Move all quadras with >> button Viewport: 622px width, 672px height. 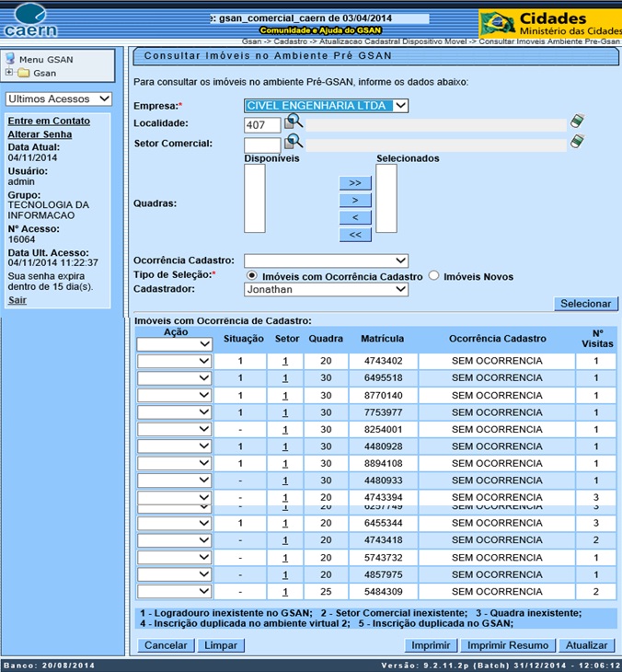355,183
